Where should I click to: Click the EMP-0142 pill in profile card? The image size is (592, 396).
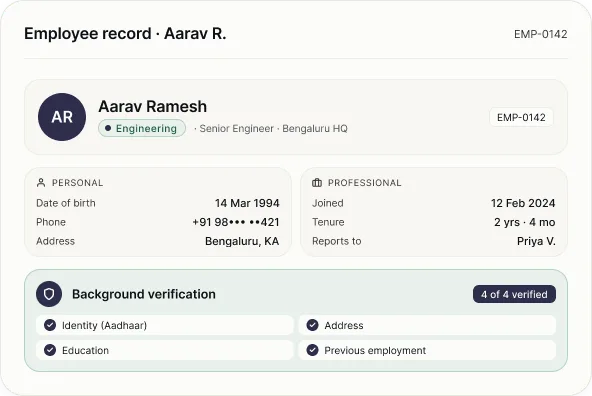tap(521, 117)
